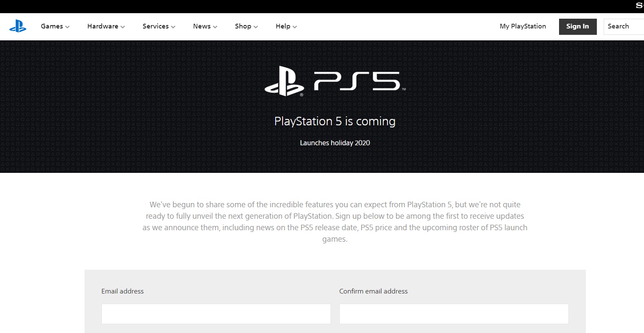Focus the Search box

(624, 26)
